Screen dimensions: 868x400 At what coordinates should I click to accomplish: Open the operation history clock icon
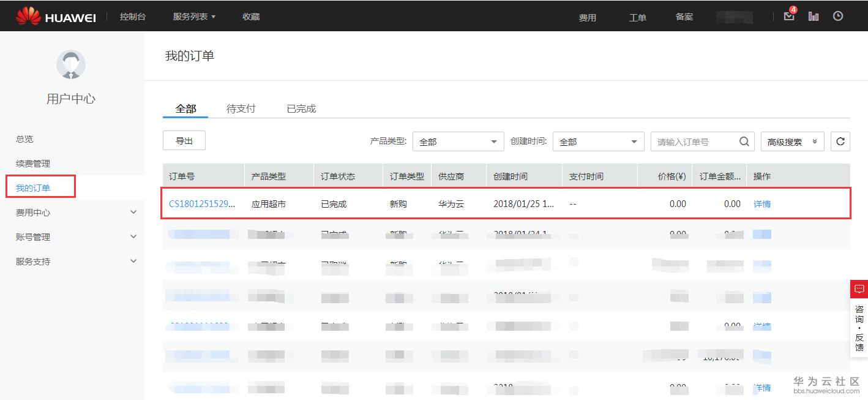point(838,16)
